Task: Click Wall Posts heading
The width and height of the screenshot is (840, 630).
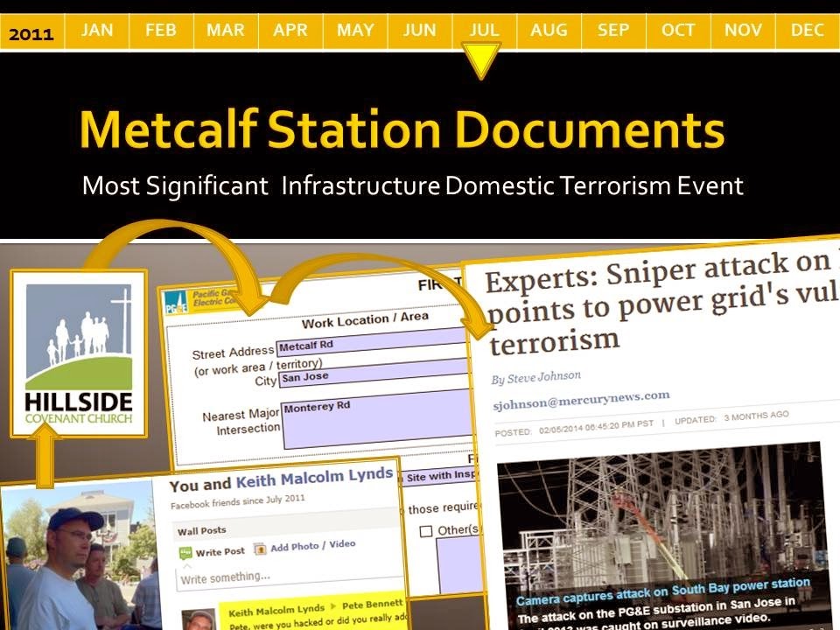Action: [202, 531]
